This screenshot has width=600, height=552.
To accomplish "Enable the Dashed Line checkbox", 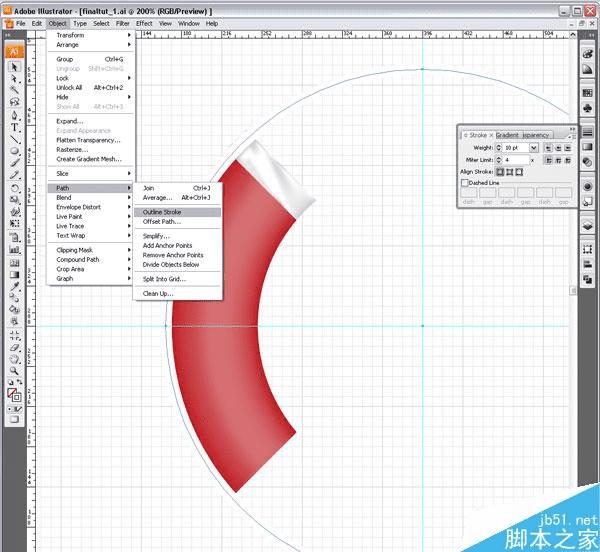I will coord(465,183).
